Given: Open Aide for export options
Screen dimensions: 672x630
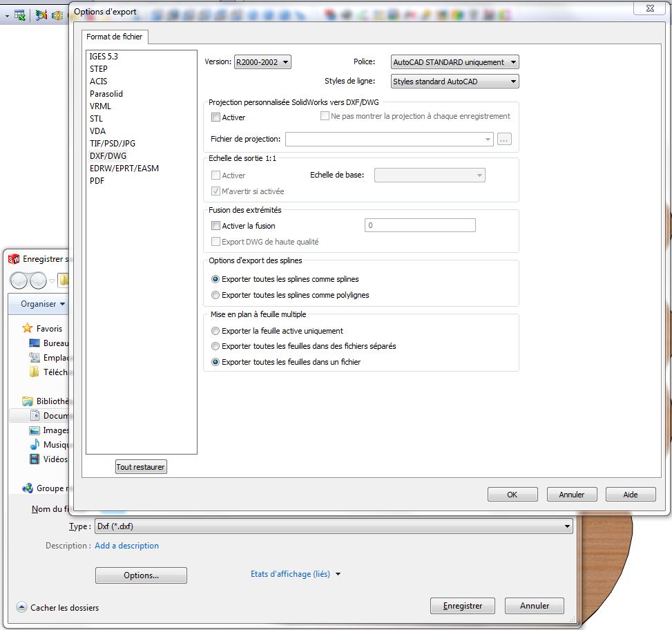Looking at the screenshot, I should 631,495.
